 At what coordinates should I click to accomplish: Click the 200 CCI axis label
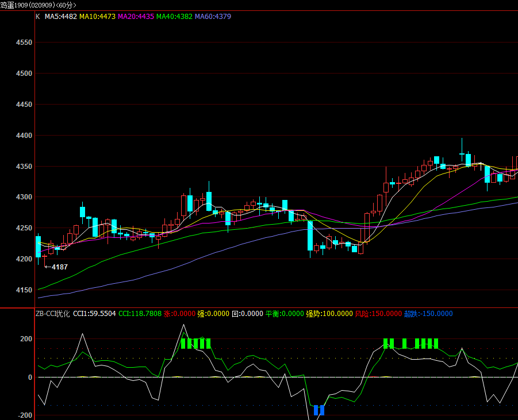(26, 339)
